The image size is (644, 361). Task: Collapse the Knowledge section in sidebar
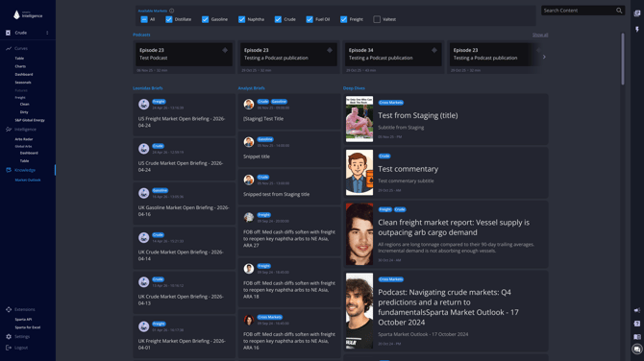25,170
